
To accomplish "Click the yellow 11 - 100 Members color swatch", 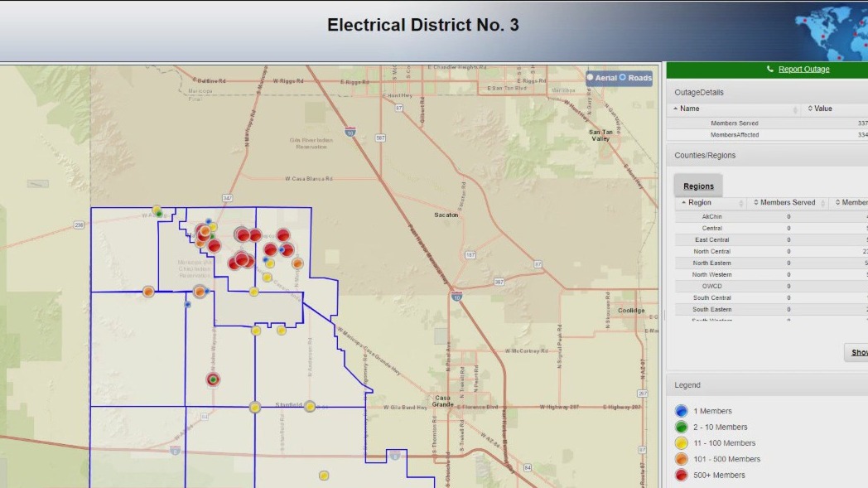I will coord(680,442).
